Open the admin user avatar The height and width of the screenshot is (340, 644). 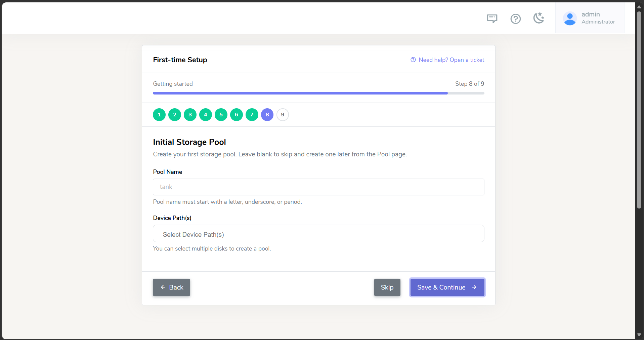(x=570, y=18)
